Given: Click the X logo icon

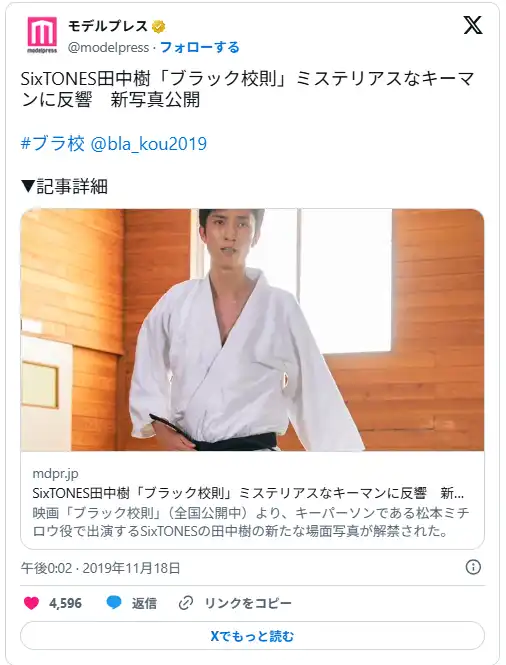Looking at the screenshot, I should coord(472,25).
